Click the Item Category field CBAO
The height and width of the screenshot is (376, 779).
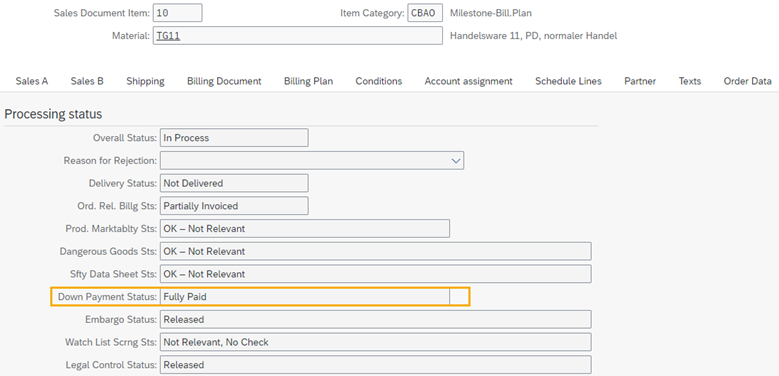(425, 13)
